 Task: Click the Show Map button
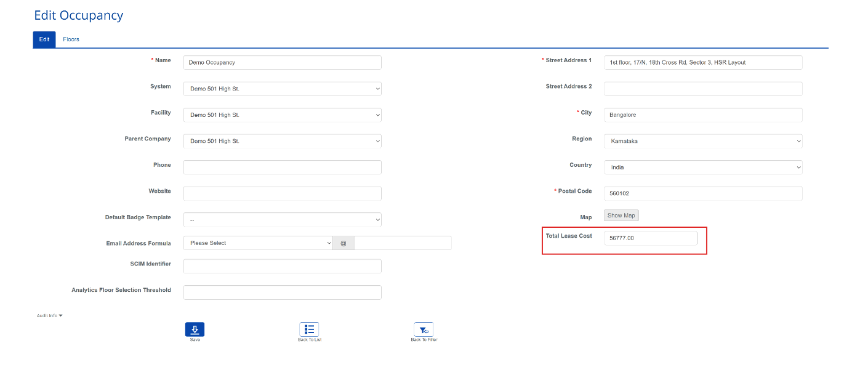tap(621, 215)
